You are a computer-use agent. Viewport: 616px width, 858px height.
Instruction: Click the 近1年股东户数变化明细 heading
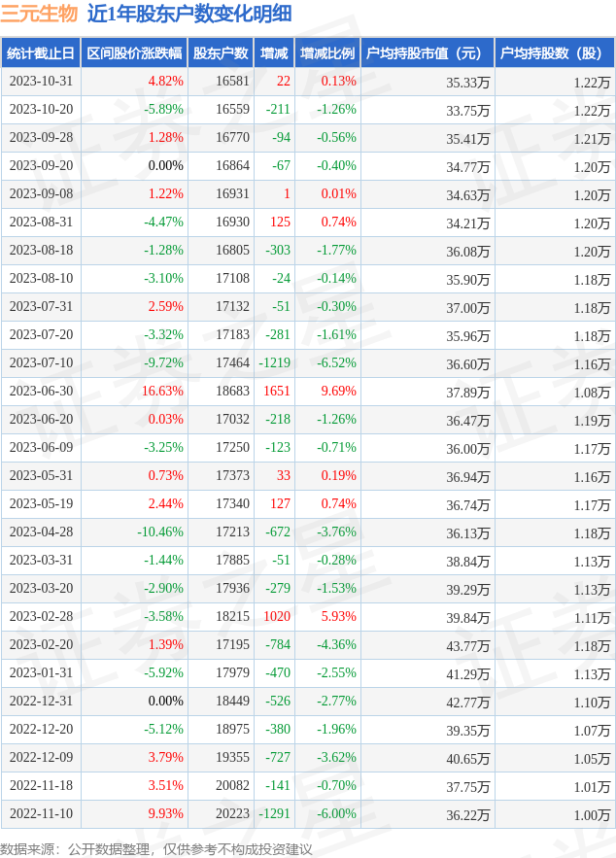[x=189, y=14]
